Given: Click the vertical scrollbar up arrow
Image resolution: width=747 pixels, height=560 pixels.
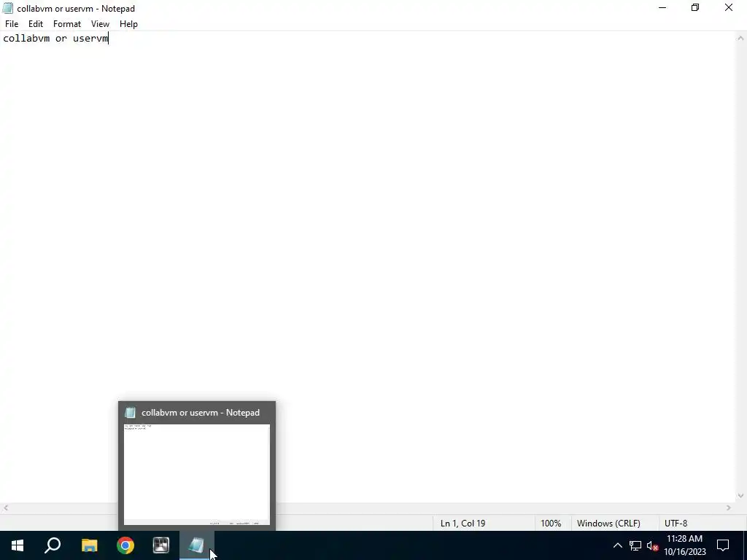Looking at the screenshot, I should tap(741, 38).
